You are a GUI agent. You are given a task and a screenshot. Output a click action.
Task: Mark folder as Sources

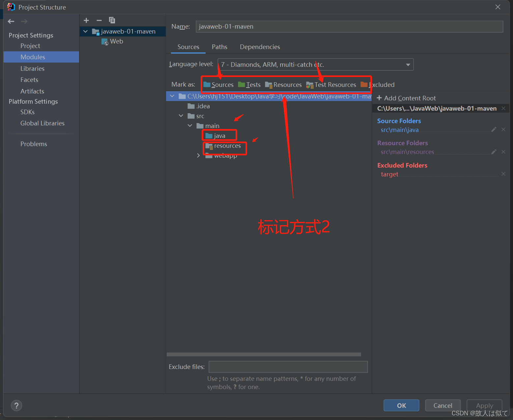[218, 85]
